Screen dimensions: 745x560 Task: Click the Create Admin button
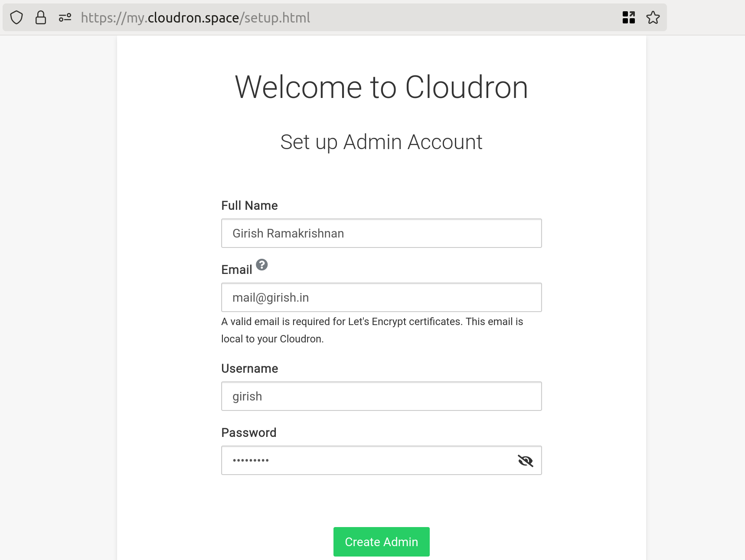382,542
